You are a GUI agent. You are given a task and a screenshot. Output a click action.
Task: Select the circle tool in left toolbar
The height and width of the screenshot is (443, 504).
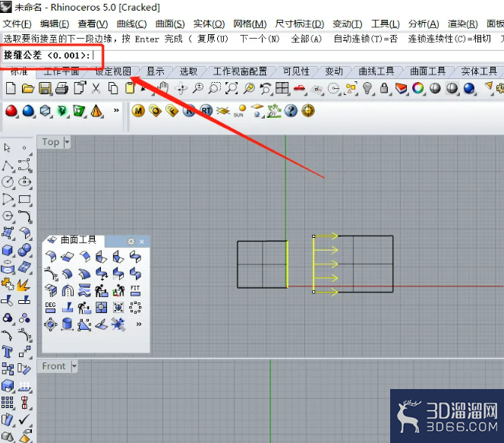pyautogui.click(x=8, y=182)
